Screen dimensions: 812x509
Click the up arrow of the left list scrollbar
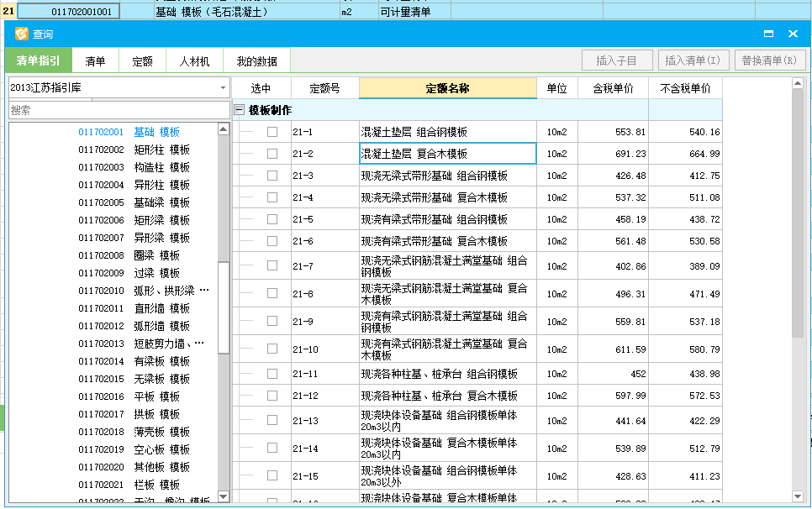pos(224,129)
